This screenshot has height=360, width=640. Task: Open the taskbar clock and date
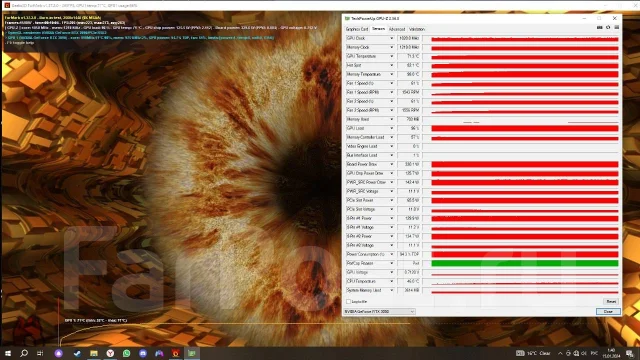click(611, 353)
